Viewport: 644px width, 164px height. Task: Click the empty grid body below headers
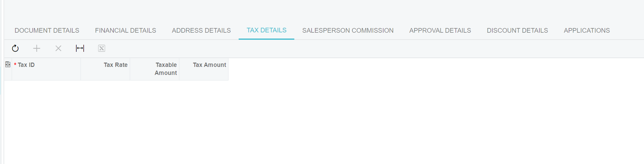tap(323, 122)
